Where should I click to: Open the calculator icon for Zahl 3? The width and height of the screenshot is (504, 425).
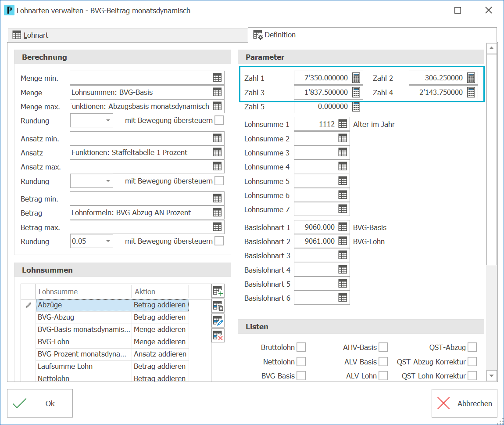(356, 92)
